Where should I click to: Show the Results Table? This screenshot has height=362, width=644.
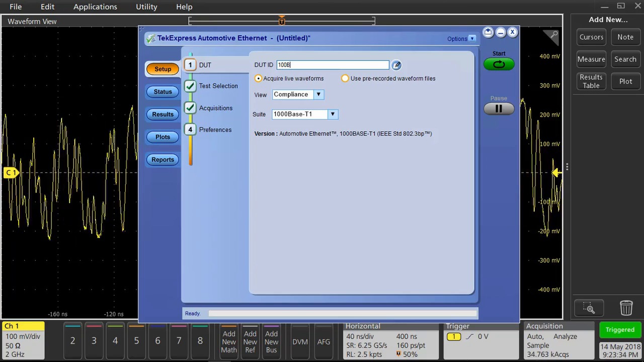tap(591, 81)
